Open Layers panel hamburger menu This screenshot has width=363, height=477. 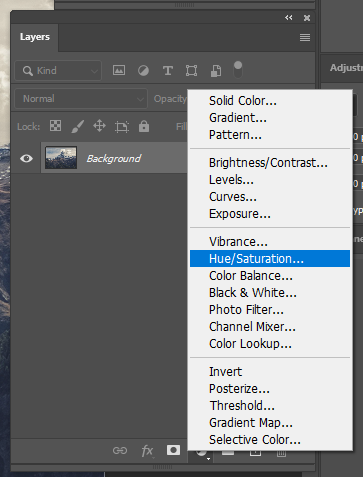click(305, 37)
